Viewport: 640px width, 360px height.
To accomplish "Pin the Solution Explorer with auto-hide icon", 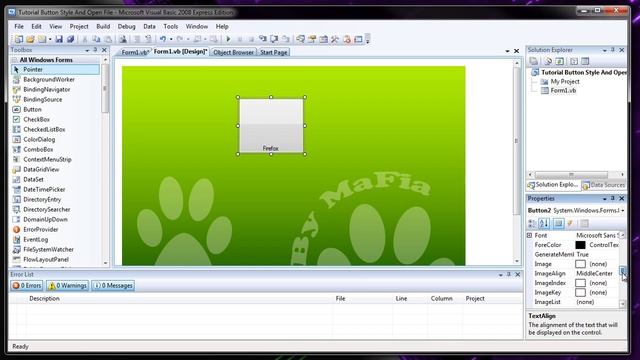I will coord(613,50).
